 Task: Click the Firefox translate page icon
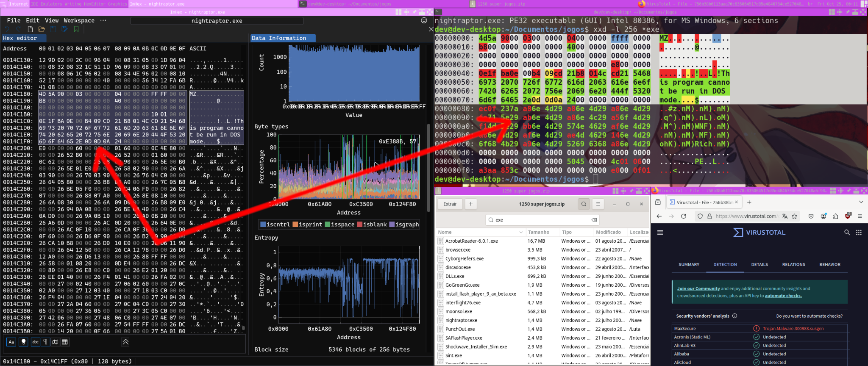785,216
